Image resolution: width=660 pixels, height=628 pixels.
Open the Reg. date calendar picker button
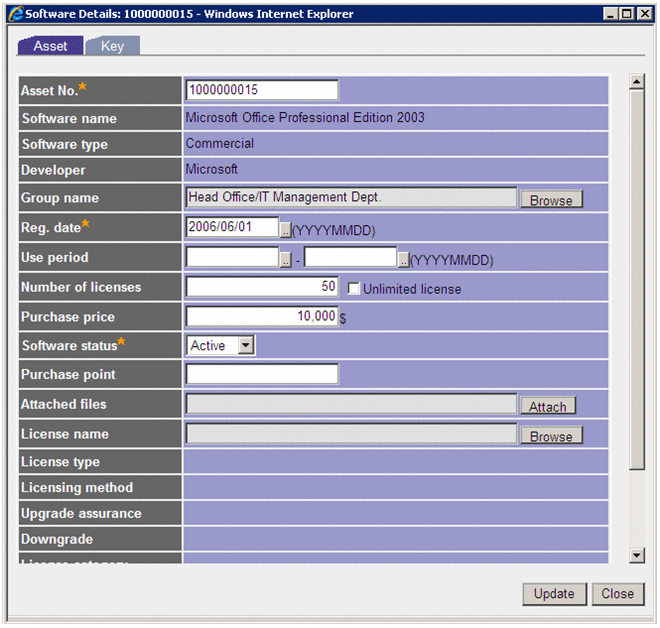pos(285,230)
